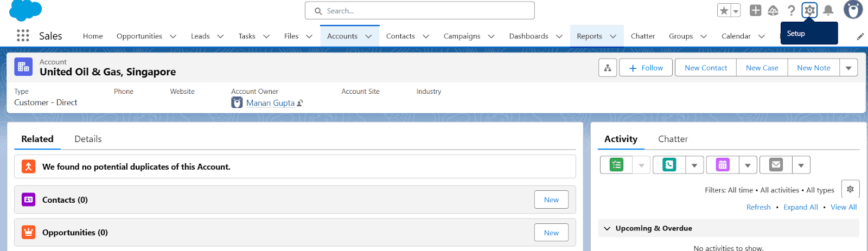Open the Leads navigation tab
Viewport: 868px width, 251px height.
(200, 36)
